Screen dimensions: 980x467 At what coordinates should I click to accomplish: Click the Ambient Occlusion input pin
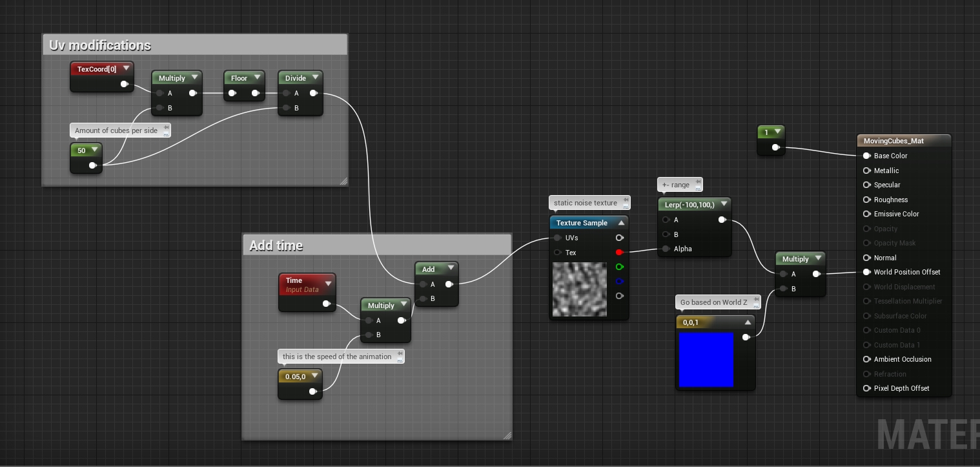click(867, 359)
